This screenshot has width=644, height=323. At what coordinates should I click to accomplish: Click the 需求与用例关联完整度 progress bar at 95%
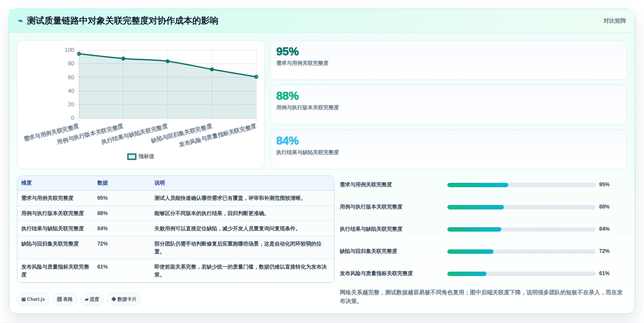click(521, 185)
